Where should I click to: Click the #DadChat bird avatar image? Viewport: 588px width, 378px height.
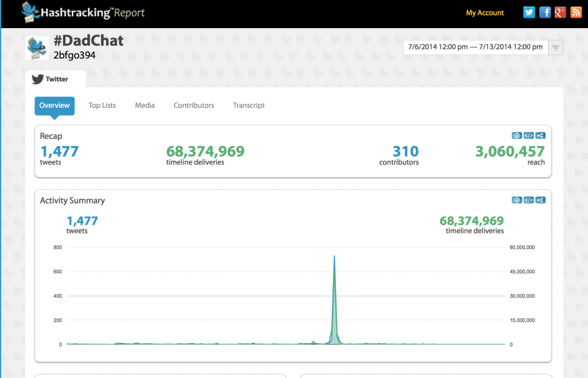coord(37,48)
